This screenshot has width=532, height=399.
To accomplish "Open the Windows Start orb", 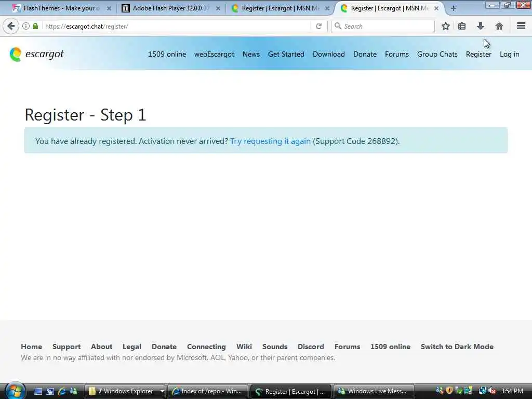I will pos(15,391).
